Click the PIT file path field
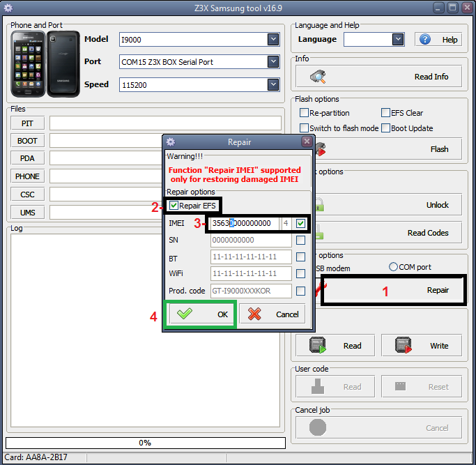 165,123
